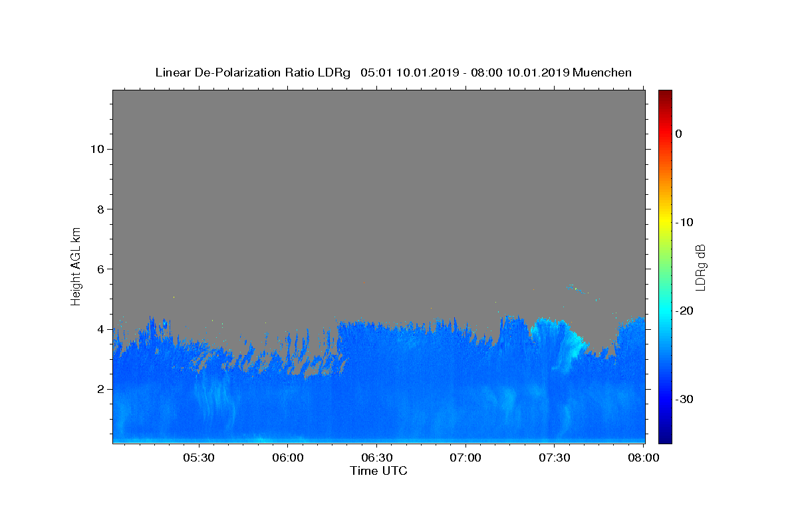Click the 'LDRg dB' colorbar label
This screenshot has width=798, height=532.
(700, 267)
